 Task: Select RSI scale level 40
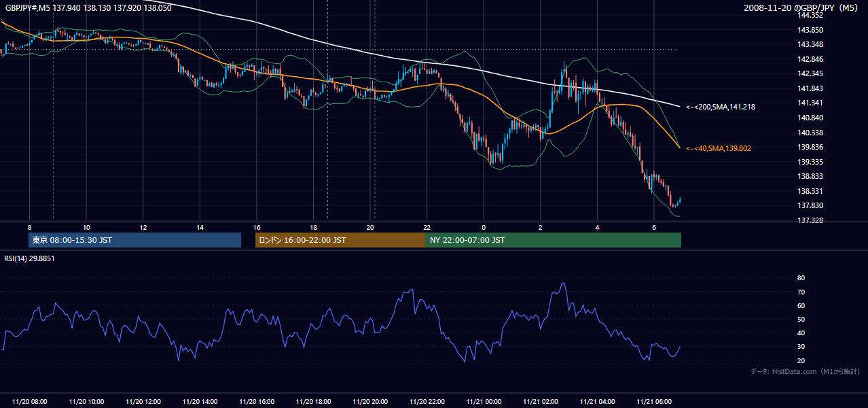[x=801, y=333]
